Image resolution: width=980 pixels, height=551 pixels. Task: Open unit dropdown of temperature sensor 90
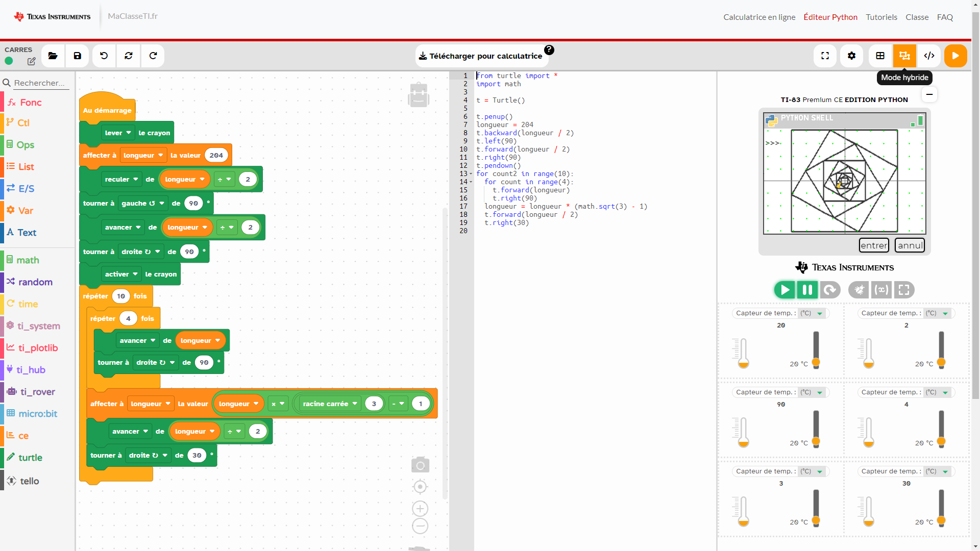(x=812, y=392)
